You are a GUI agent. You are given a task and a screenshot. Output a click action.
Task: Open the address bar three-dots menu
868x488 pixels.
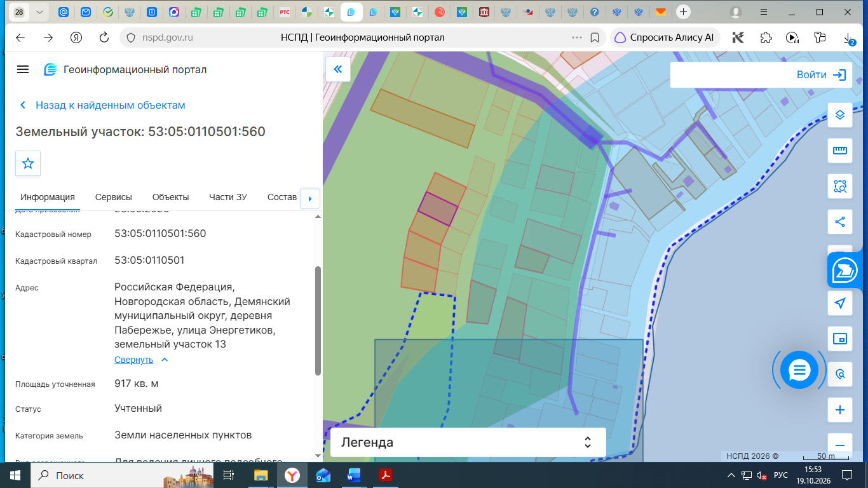(577, 37)
